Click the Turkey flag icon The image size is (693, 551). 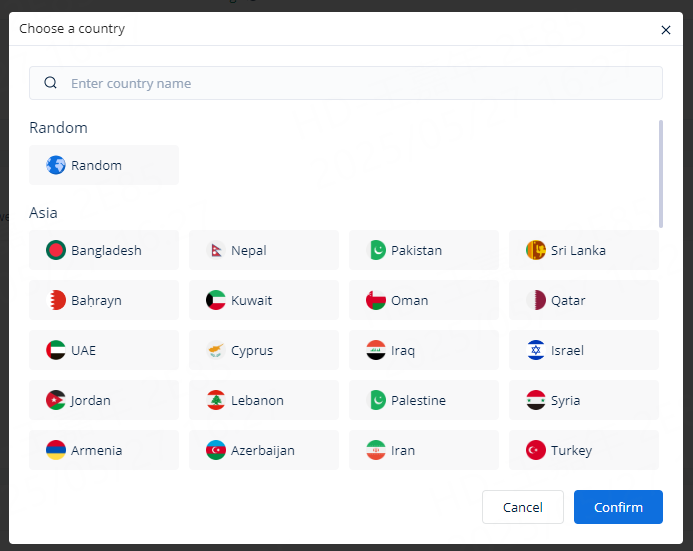[536, 450]
